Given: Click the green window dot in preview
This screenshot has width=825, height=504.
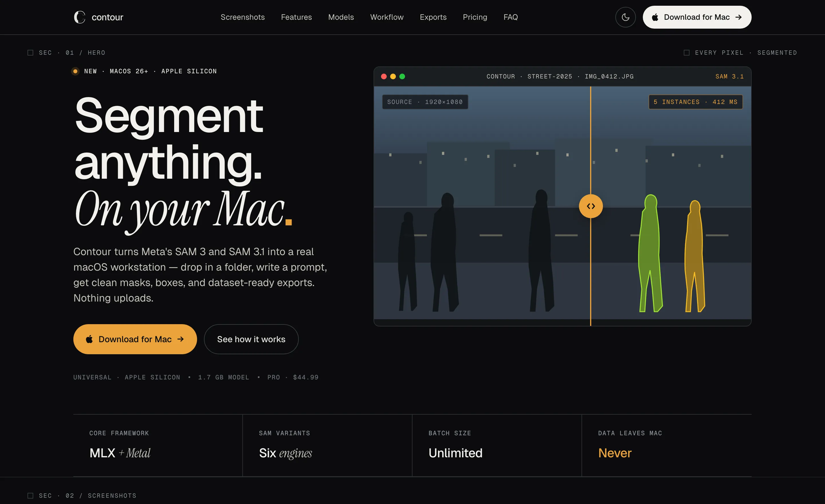Looking at the screenshot, I should 402,76.
